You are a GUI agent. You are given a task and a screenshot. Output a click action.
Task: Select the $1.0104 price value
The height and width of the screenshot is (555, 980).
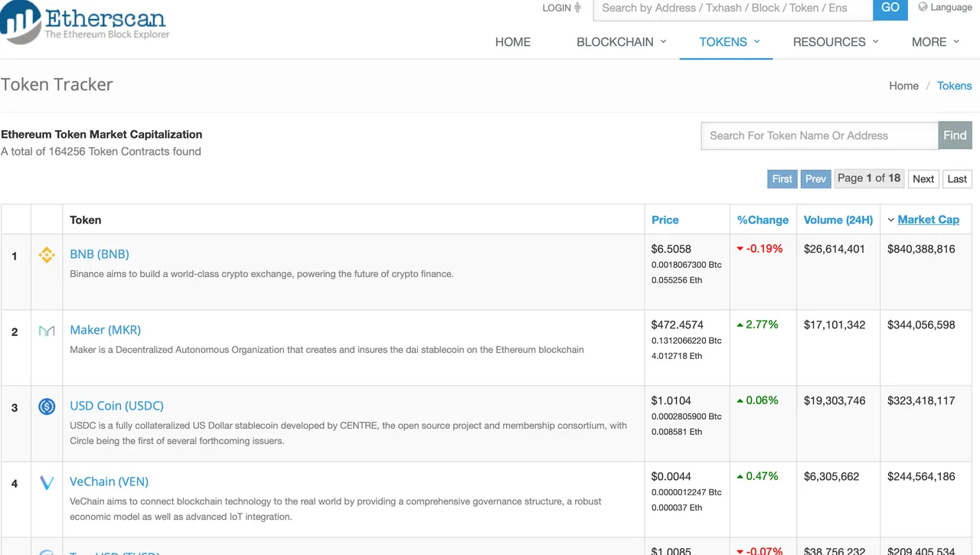(671, 400)
